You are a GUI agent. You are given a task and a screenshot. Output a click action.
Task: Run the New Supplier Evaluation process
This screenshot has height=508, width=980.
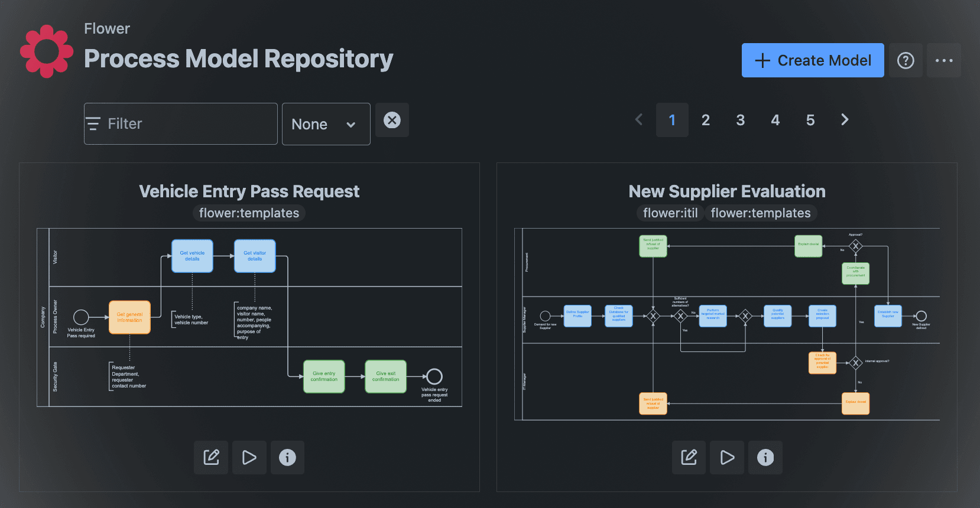[727, 457]
